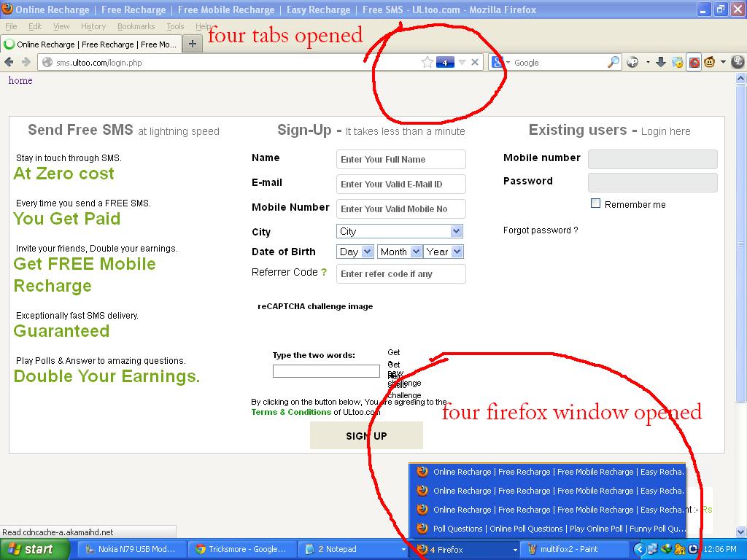Viewport: 747px width, 560px height.
Task: Open the 2 Notepad taskbar group
Action: [353, 549]
